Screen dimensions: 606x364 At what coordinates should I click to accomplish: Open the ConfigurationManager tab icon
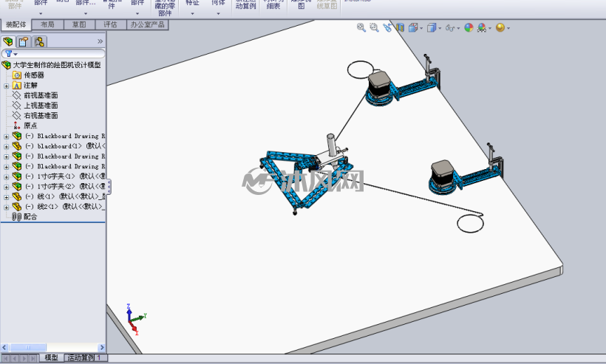click(39, 41)
